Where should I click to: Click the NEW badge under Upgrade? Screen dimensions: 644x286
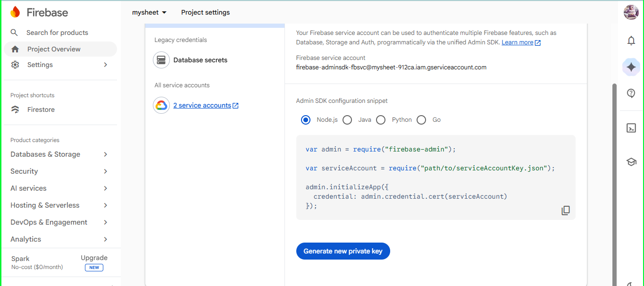click(94, 268)
